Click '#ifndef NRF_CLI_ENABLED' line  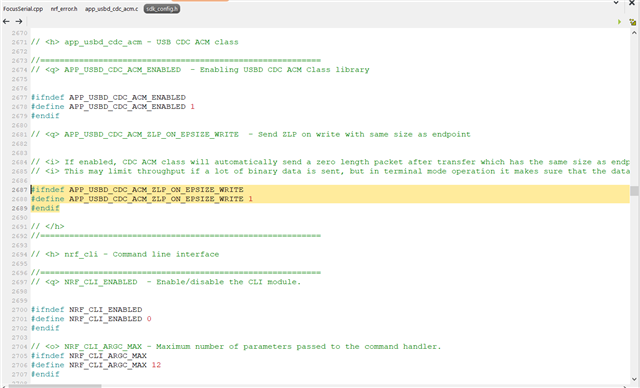point(87,310)
